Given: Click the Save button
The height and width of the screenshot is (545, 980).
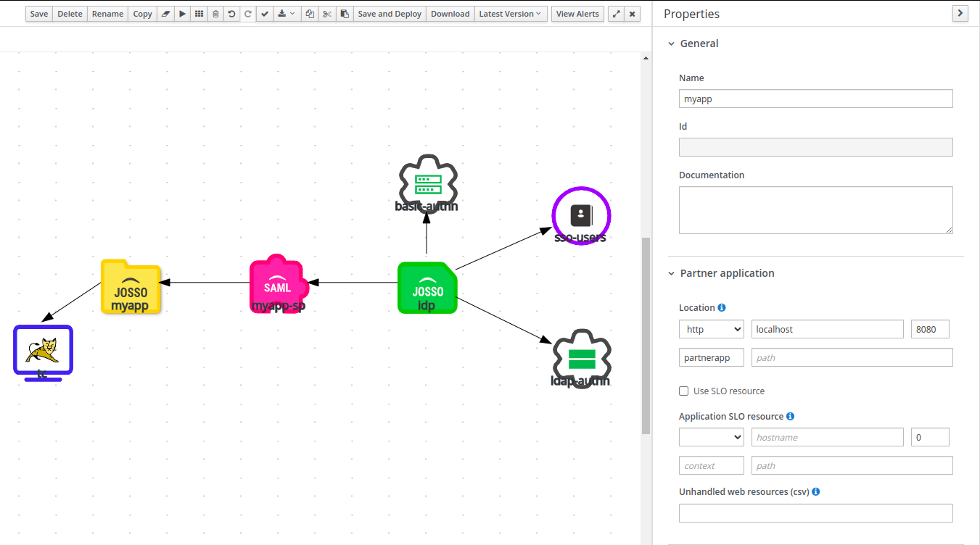Looking at the screenshot, I should click(x=39, y=14).
